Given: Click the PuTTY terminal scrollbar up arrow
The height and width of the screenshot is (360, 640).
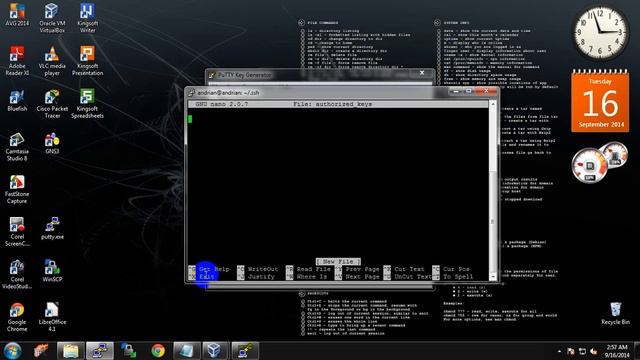Looking at the screenshot, I should tap(493, 104).
